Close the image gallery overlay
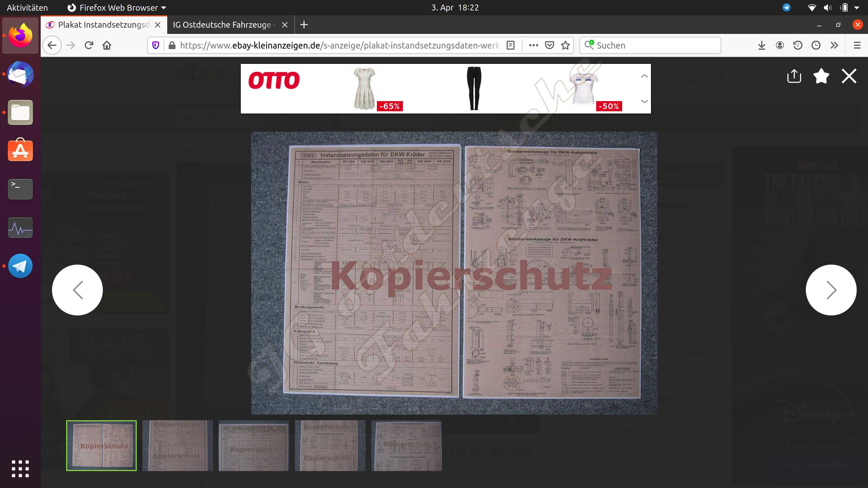Screen dimensions: 868x488 pyautogui.click(x=849, y=76)
